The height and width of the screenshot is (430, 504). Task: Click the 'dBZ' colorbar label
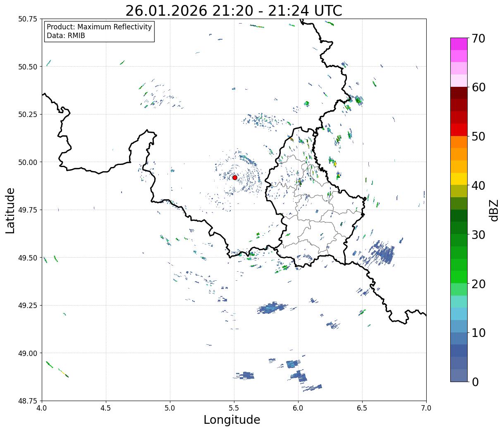point(494,210)
